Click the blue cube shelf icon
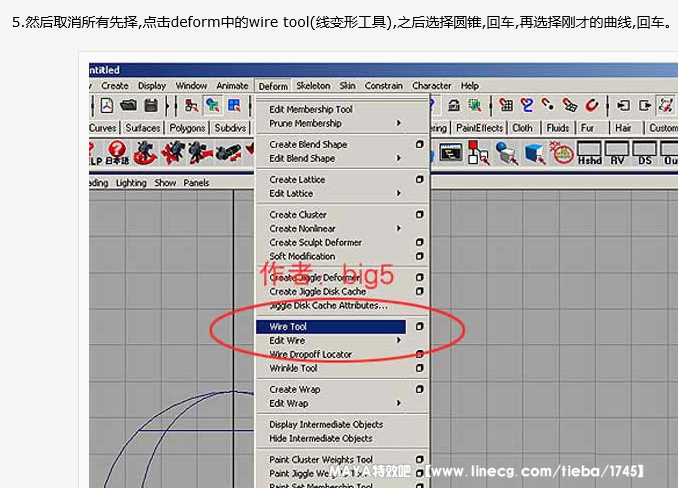The width and height of the screenshot is (678, 488). (534, 152)
